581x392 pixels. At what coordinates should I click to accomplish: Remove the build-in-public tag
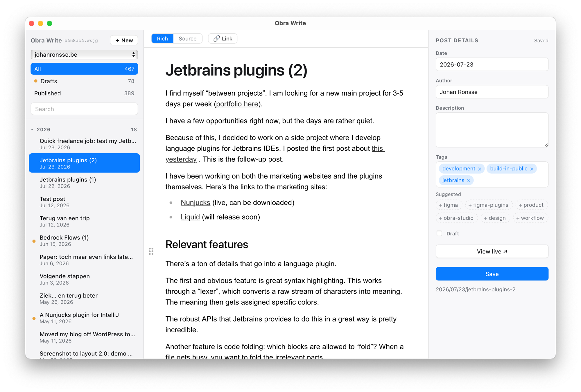click(532, 169)
